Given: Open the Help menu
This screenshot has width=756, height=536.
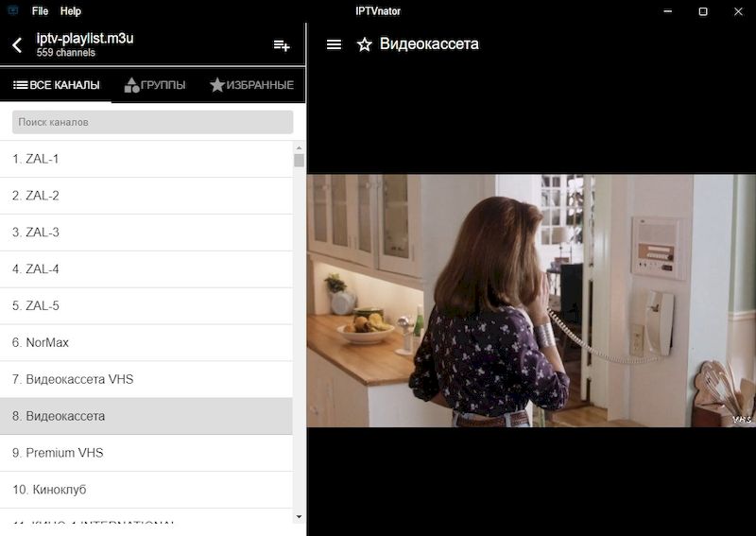Looking at the screenshot, I should (x=70, y=11).
